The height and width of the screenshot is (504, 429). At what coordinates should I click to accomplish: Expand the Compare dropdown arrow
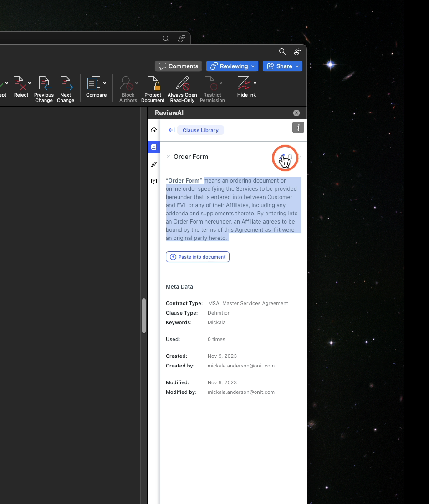(105, 83)
